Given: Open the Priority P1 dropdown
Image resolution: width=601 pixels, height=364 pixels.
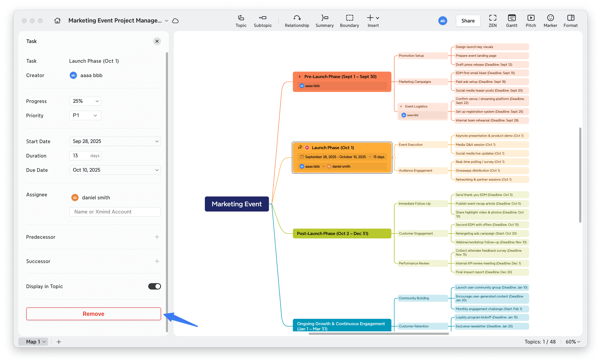Looking at the screenshot, I should (85, 115).
